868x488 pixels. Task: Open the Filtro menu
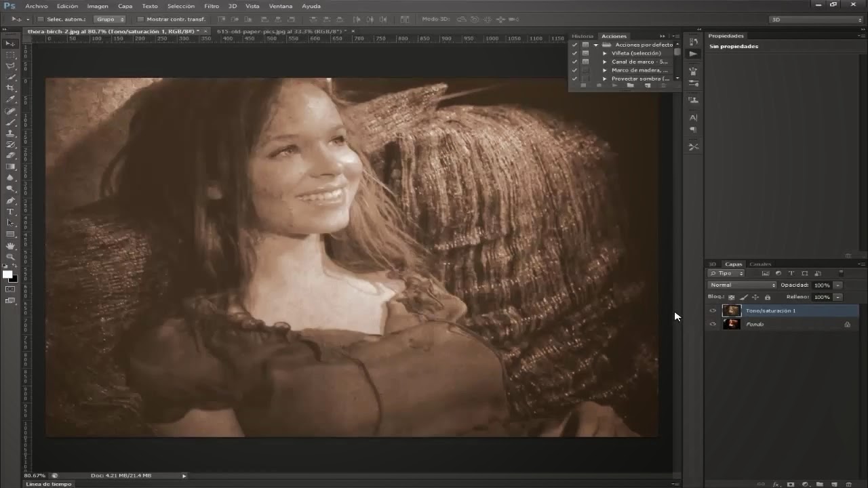pyautogui.click(x=212, y=6)
